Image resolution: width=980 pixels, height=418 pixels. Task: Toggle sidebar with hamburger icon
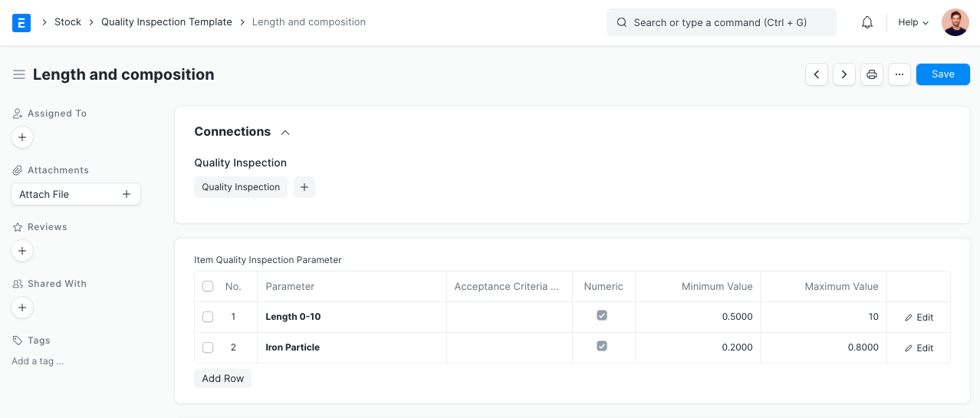point(19,74)
